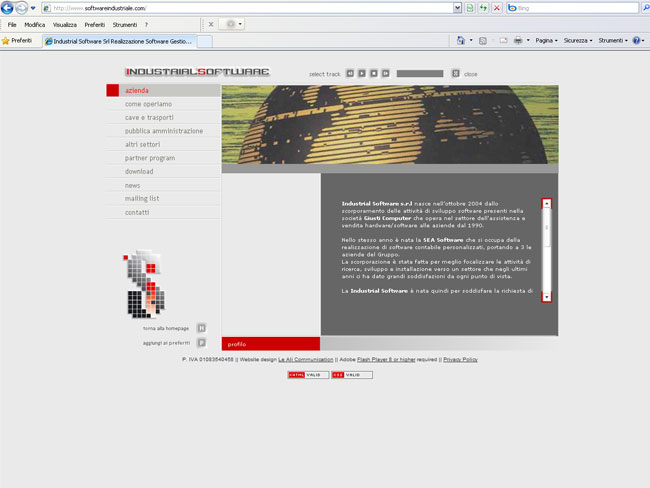
Task: Open the Le Ali Communication link
Action: coord(306,359)
